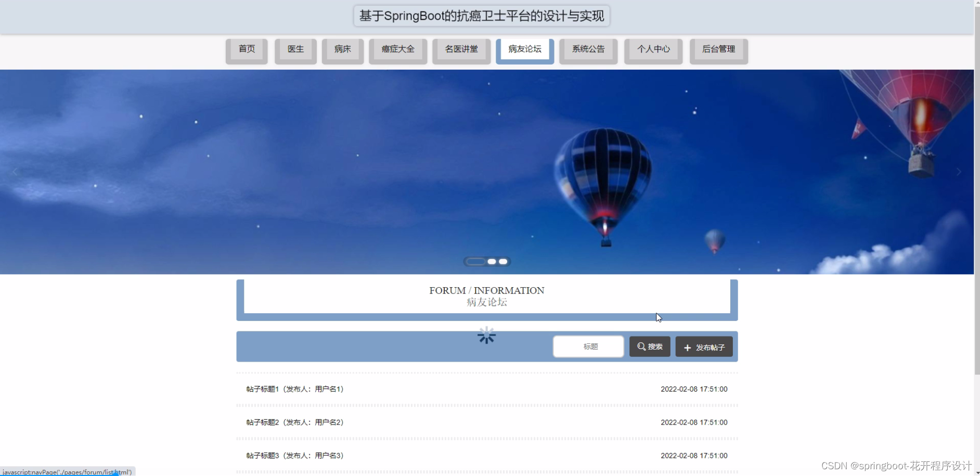Screen dimensions: 980x476
Task: Open the post titled 帖子标题2
Action: click(294, 422)
